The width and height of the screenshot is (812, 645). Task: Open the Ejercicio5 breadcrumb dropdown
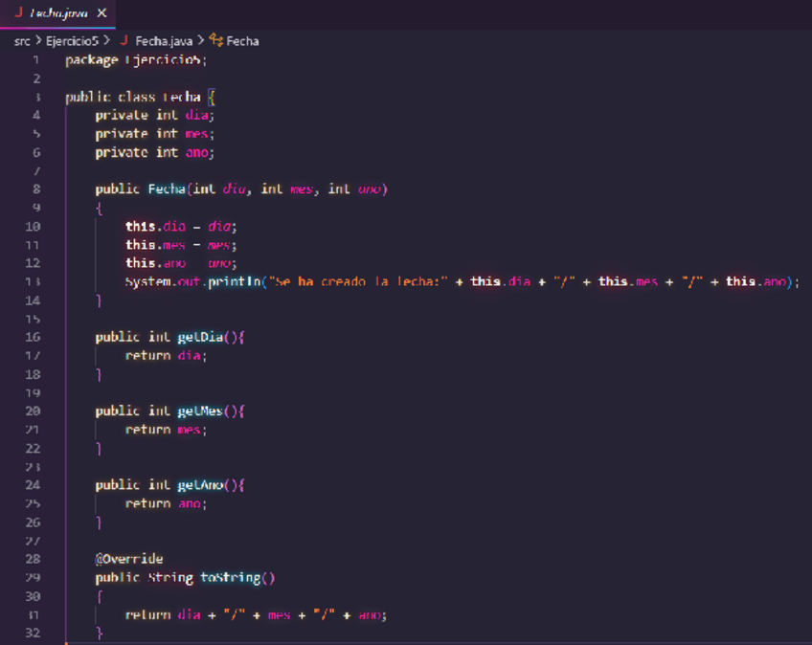[72, 41]
